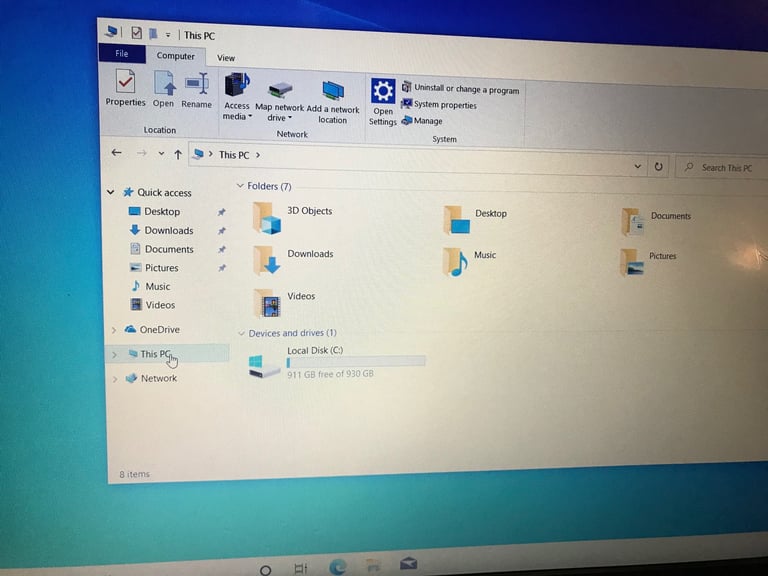Expand the OneDrive tree node

click(x=114, y=330)
